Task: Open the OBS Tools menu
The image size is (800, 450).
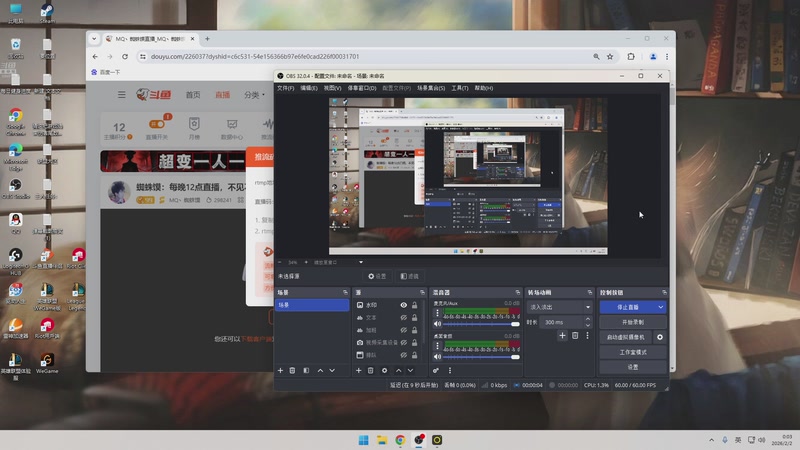Action: click(x=460, y=88)
